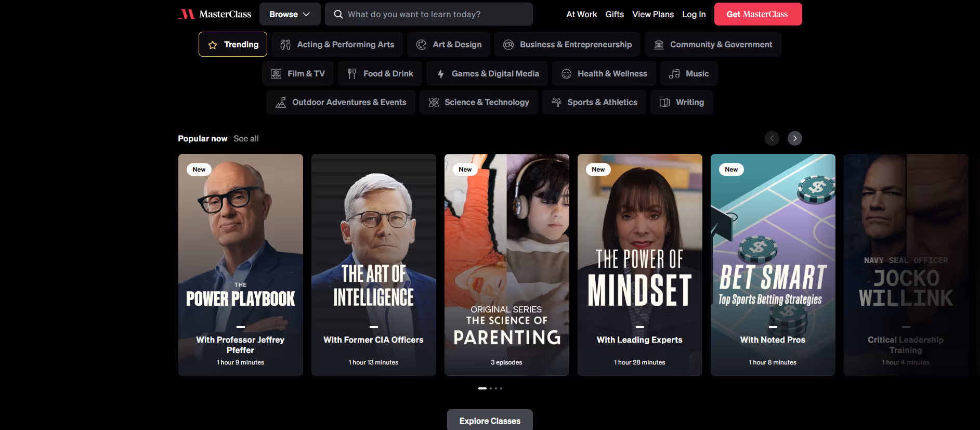This screenshot has height=430, width=980.
Task: Go to previous popular classes
Action: point(772,138)
